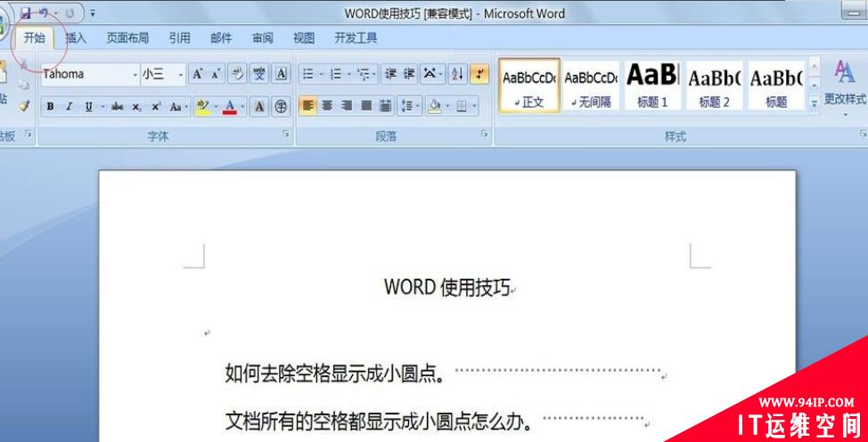This screenshot has height=442, width=868.
Task: Click the Undo arrow icon
Action: pyautogui.click(x=44, y=12)
